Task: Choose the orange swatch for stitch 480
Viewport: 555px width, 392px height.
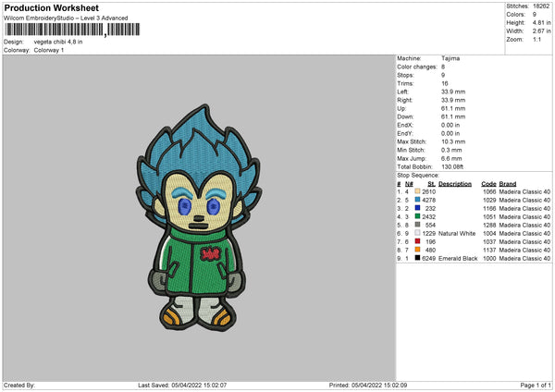Action: pyautogui.click(x=417, y=250)
